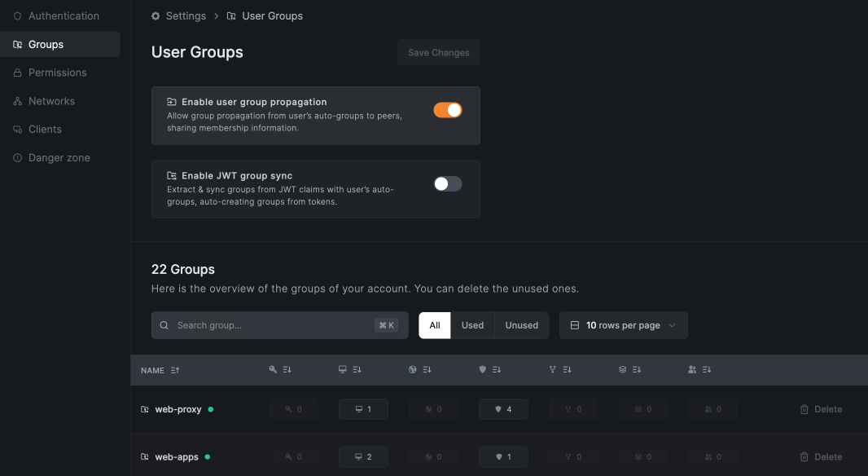
Task: Open the 10 rows per page dropdown
Action: pyautogui.click(x=623, y=325)
